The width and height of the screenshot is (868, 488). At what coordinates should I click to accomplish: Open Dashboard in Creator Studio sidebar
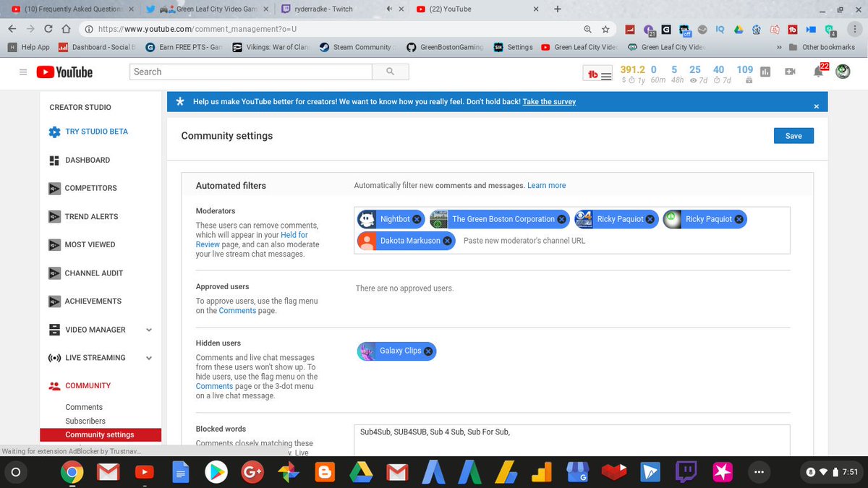87,160
